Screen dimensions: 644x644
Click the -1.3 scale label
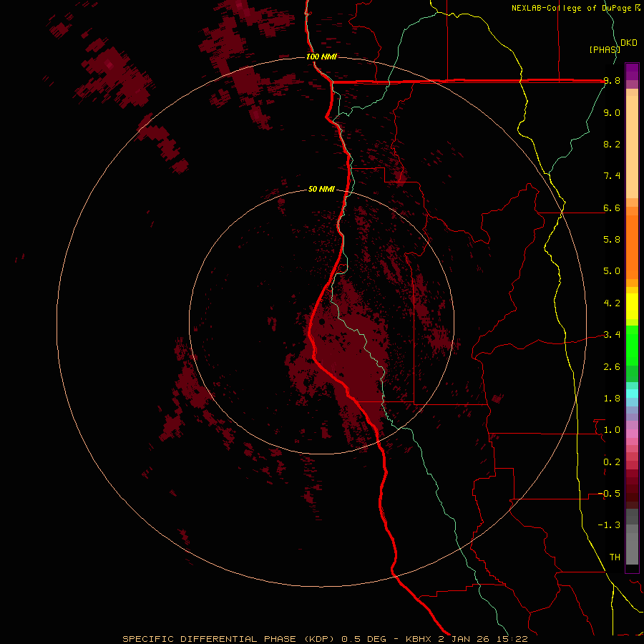[x=609, y=525]
